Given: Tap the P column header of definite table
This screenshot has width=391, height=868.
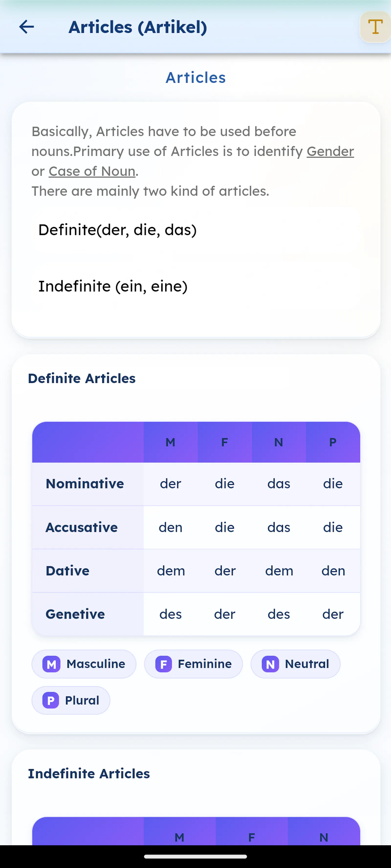Looking at the screenshot, I should pyautogui.click(x=333, y=442).
